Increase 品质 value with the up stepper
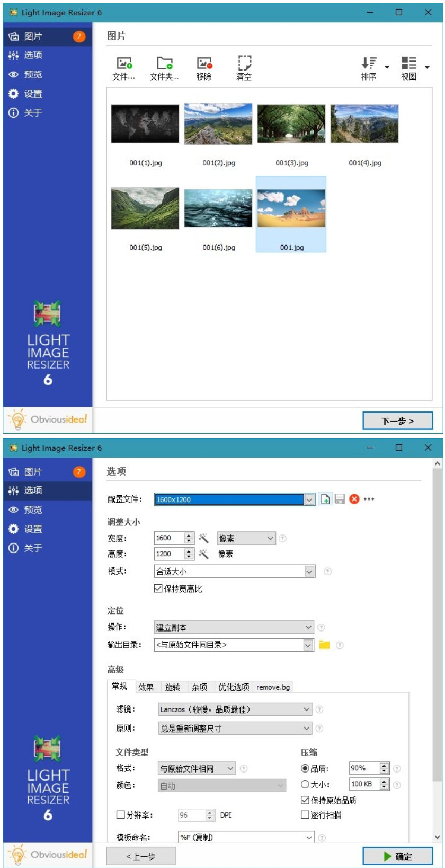The image size is (445, 868). (x=385, y=765)
